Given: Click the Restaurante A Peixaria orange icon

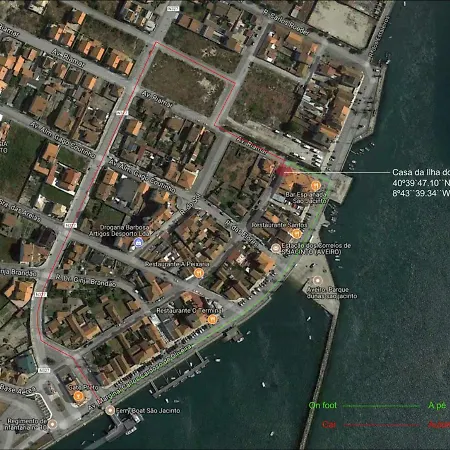Looking at the screenshot, I should (199, 273).
